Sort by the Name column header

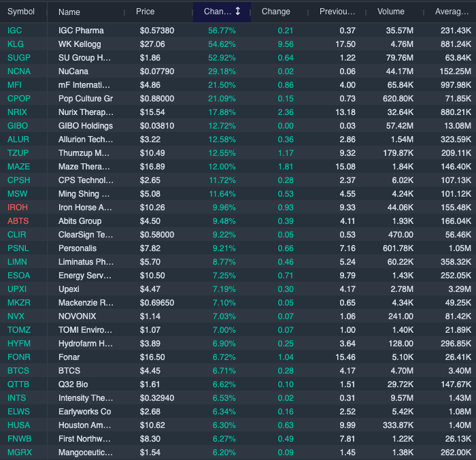pos(69,12)
